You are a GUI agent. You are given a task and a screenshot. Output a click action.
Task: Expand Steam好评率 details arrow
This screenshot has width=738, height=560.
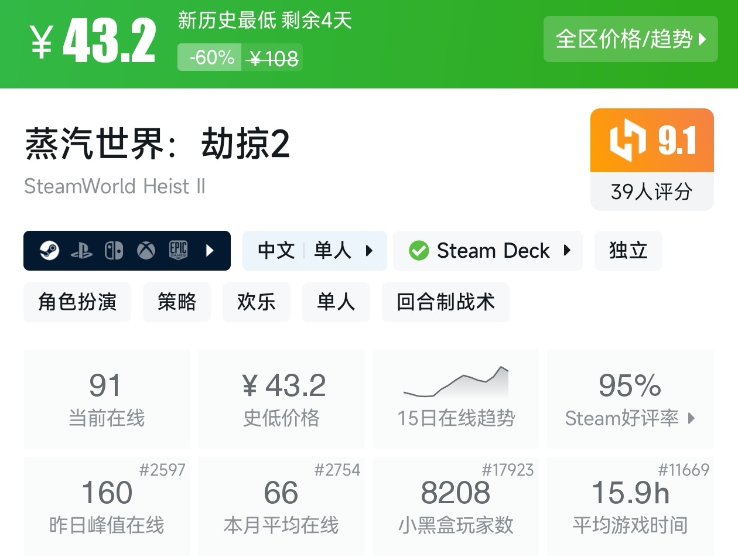(692, 419)
